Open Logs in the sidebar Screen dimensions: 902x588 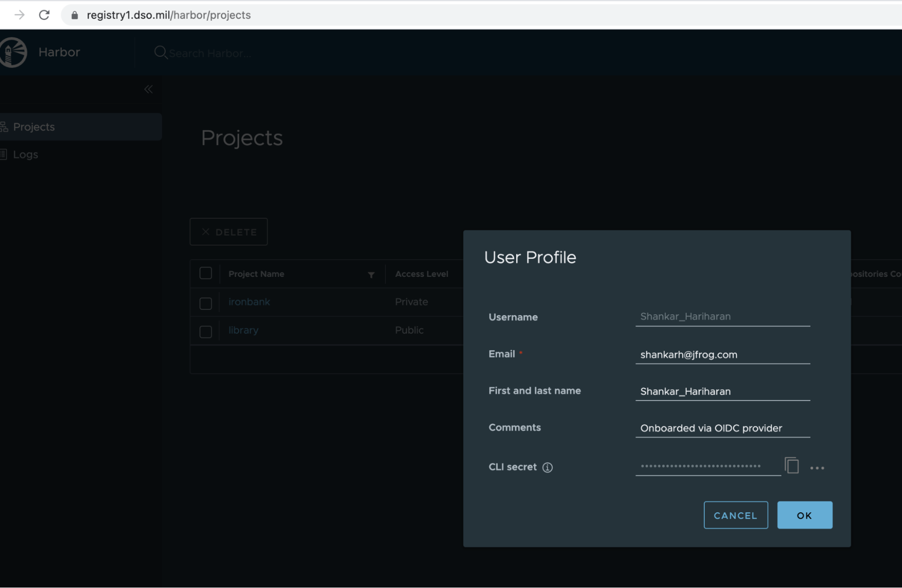(26, 155)
